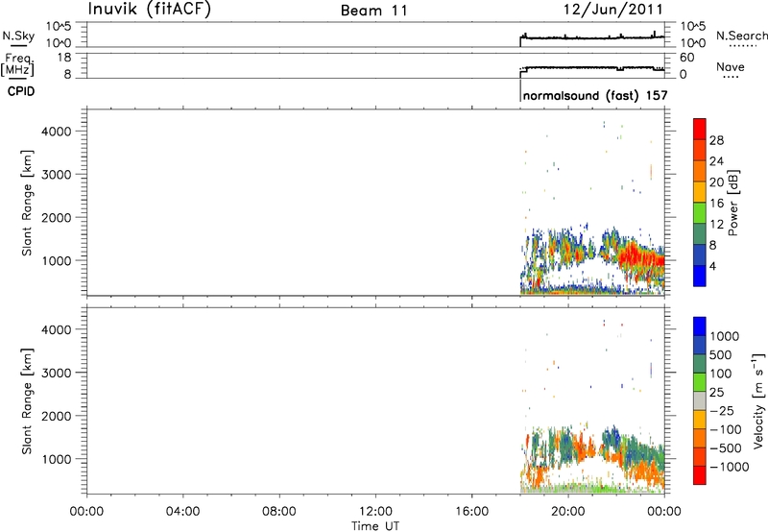This screenshot has height=532, width=768.
Task: Click the "-1000" Velocity colorbar tick label
Action: [x=730, y=467]
